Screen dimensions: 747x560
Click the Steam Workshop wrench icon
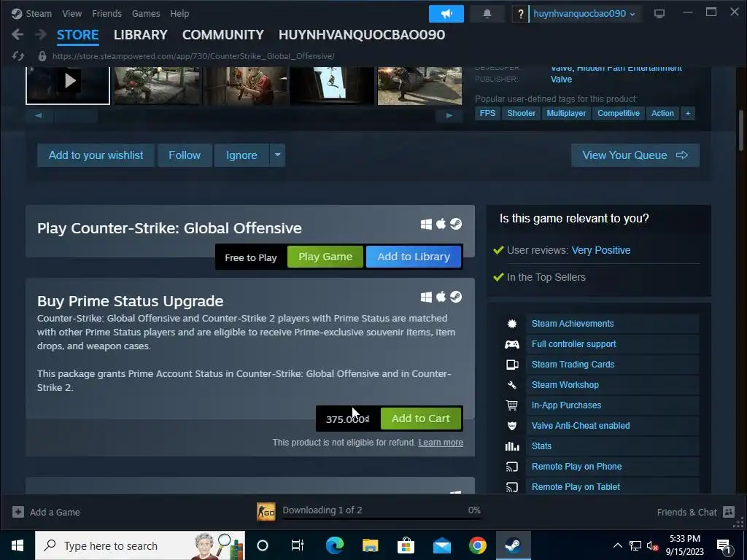tap(511, 385)
